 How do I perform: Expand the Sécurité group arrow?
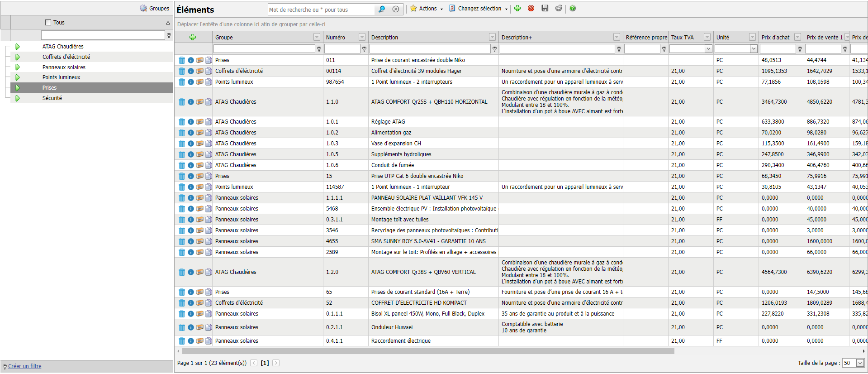pyautogui.click(x=18, y=98)
